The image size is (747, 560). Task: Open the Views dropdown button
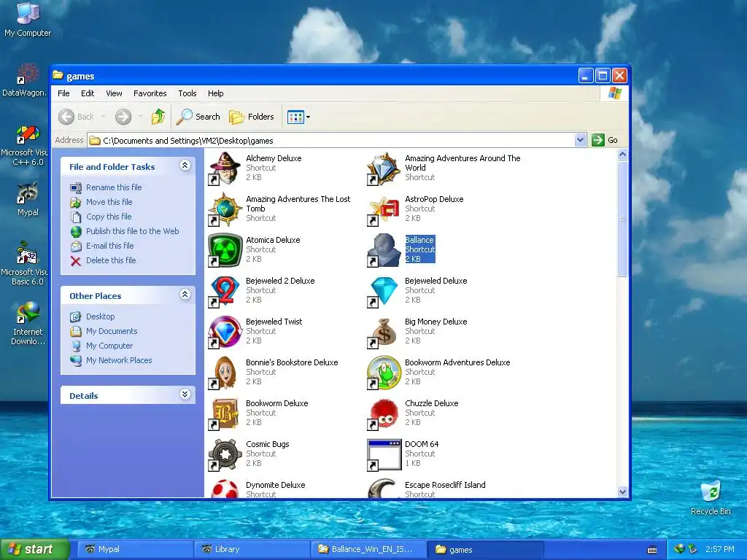(x=298, y=117)
